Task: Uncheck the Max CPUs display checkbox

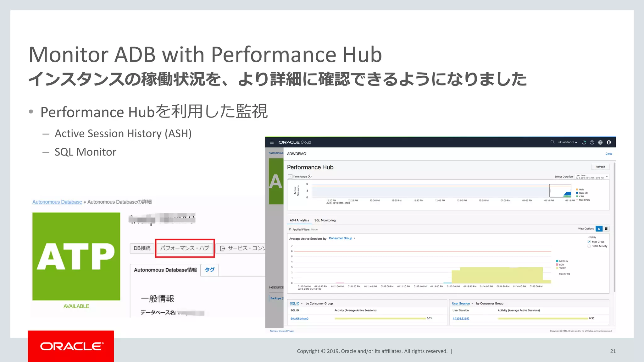Action: pyautogui.click(x=589, y=242)
